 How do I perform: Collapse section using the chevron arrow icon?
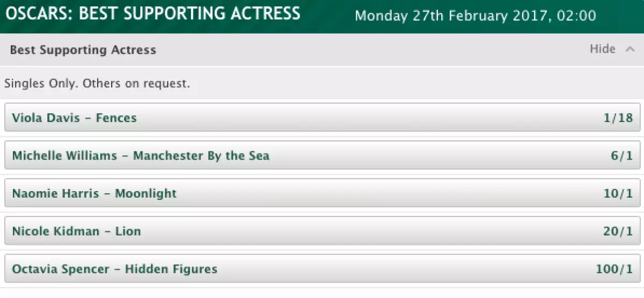(x=630, y=49)
